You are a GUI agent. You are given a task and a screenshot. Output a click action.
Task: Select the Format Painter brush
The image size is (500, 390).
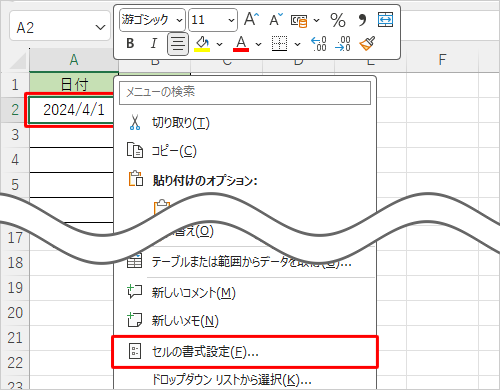367,43
